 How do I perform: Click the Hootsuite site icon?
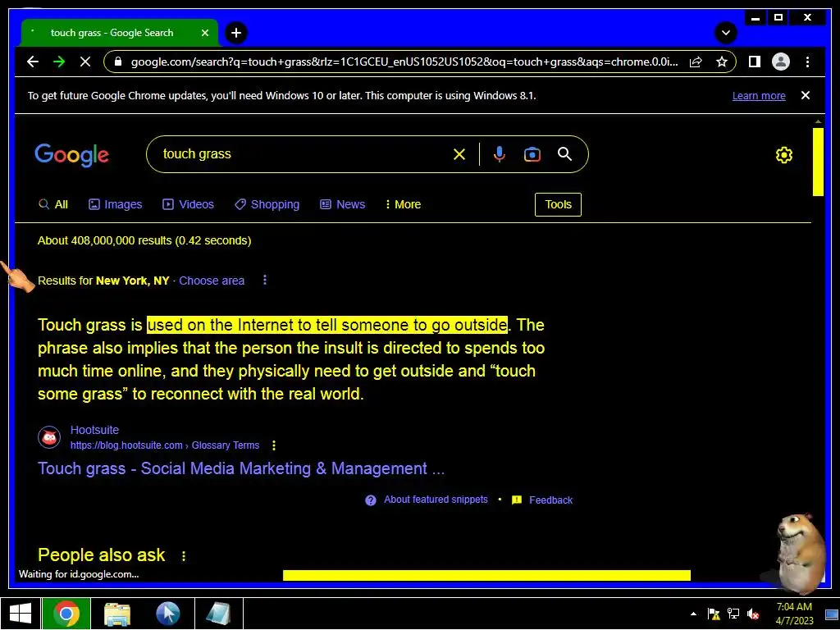pos(49,438)
